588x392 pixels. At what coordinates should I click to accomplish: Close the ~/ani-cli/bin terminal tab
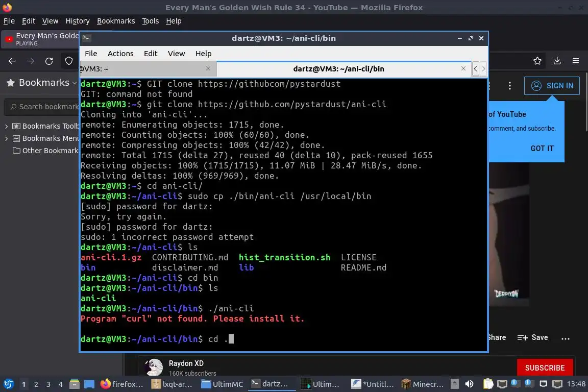tap(463, 68)
